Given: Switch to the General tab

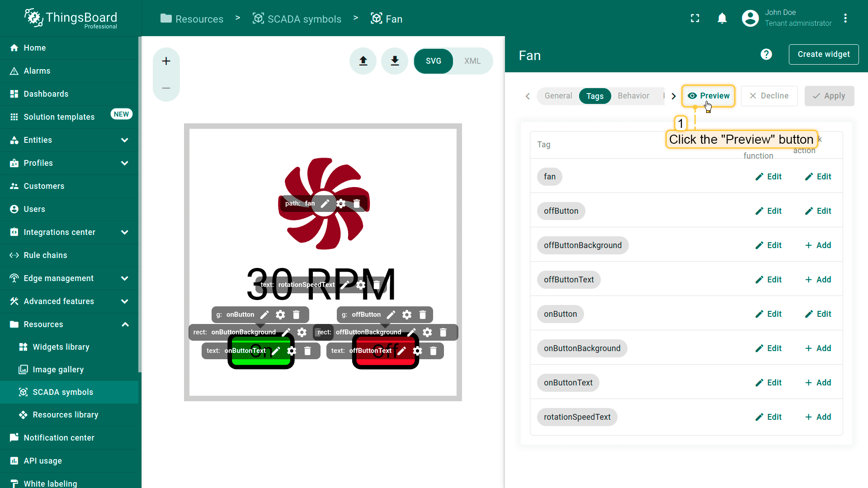Looking at the screenshot, I should tap(558, 96).
